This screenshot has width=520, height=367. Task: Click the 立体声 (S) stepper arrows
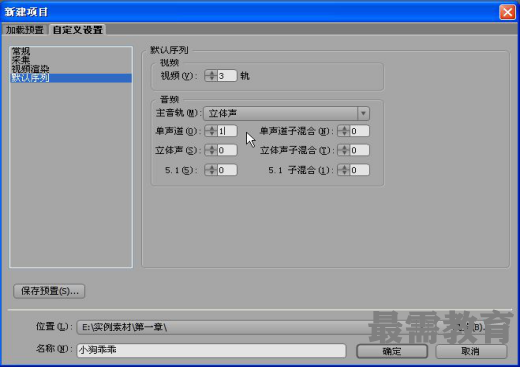click(211, 150)
